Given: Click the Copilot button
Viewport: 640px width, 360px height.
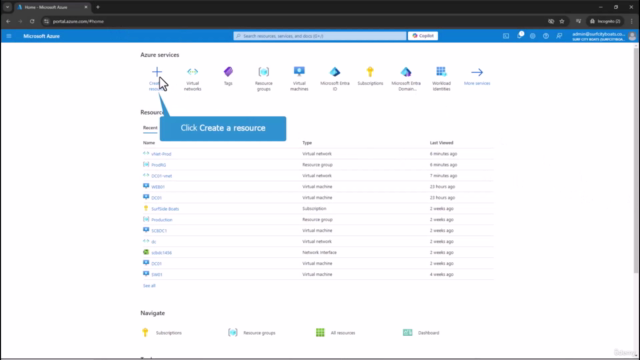Looking at the screenshot, I should point(423,36).
